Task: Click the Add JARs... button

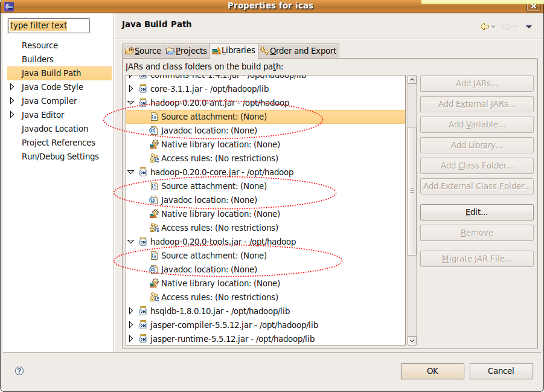Action: tap(477, 83)
